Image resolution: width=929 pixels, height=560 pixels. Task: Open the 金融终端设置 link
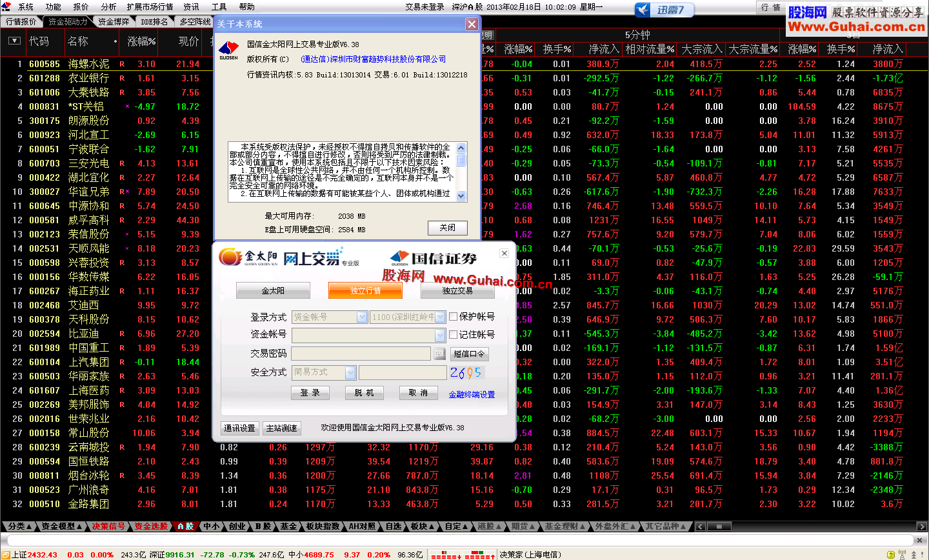[x=472, y=395]
